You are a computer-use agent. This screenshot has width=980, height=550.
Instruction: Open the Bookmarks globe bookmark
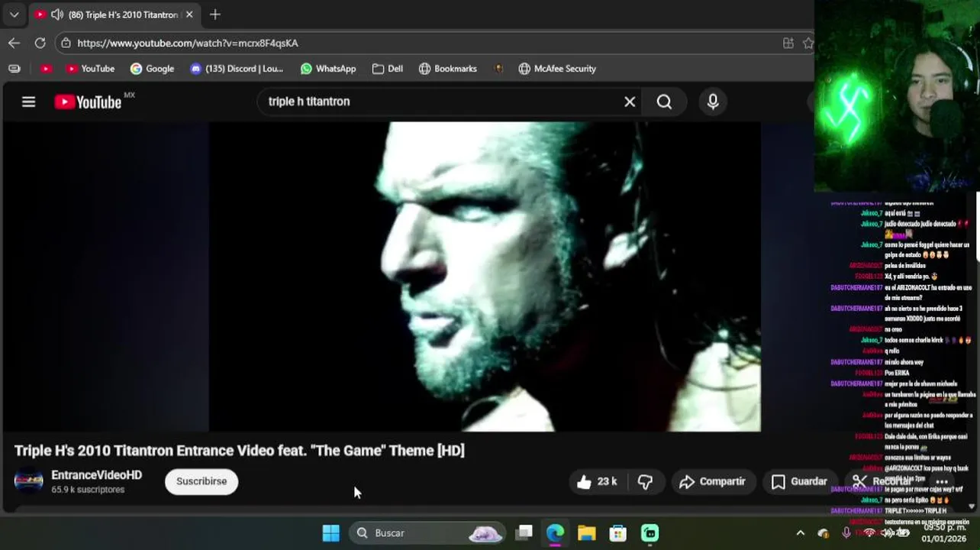pyautogui.click(x=448, y=69)
